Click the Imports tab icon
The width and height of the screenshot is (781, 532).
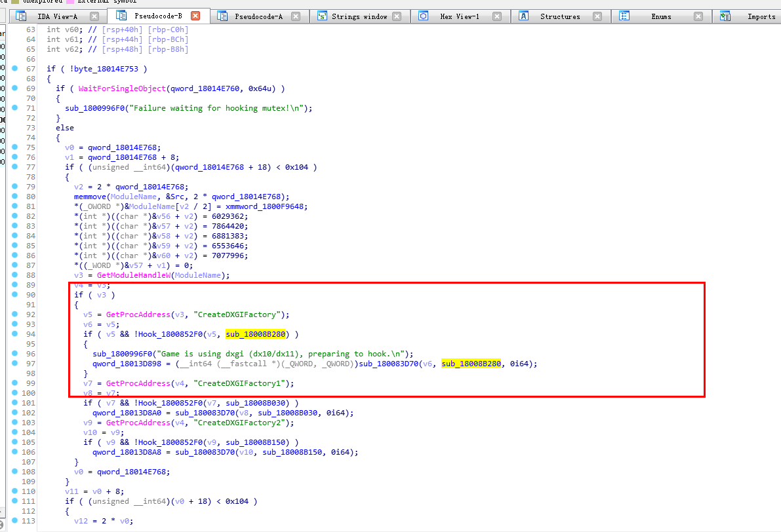[x=725, y=16]
